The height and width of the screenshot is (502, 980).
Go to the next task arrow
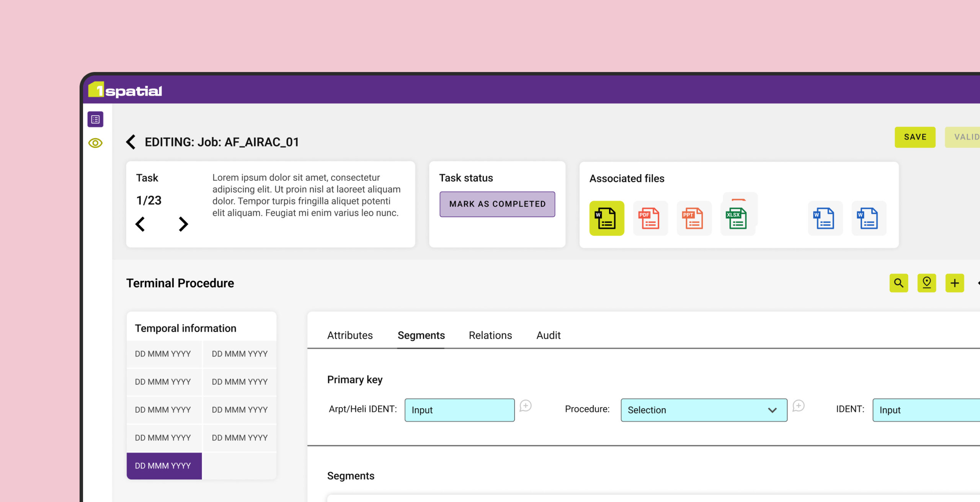pos(183,224)
